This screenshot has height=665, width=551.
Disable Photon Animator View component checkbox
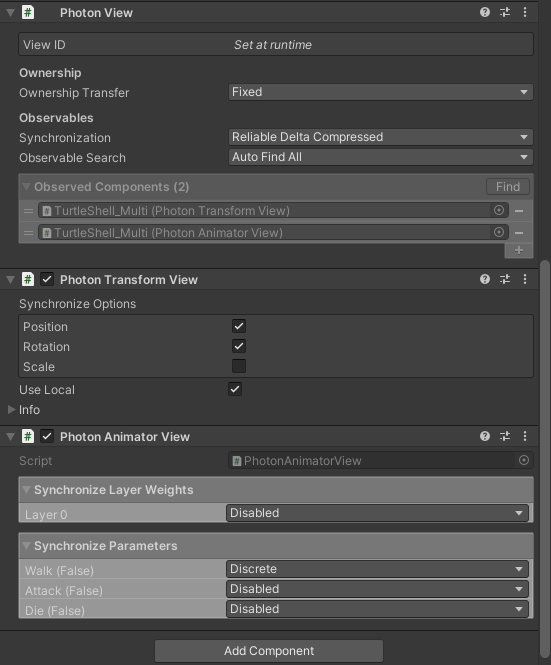(47, 436)
